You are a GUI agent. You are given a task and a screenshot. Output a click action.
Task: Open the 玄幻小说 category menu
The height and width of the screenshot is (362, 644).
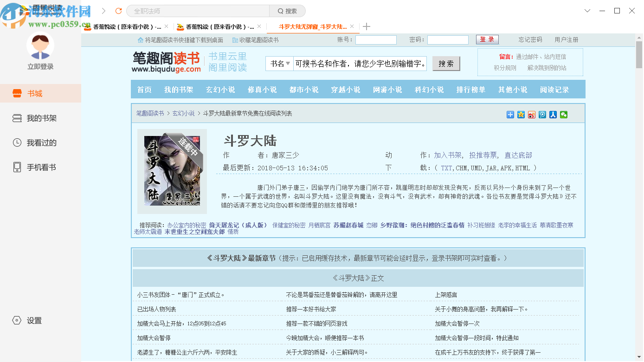[x=220, y=90]
